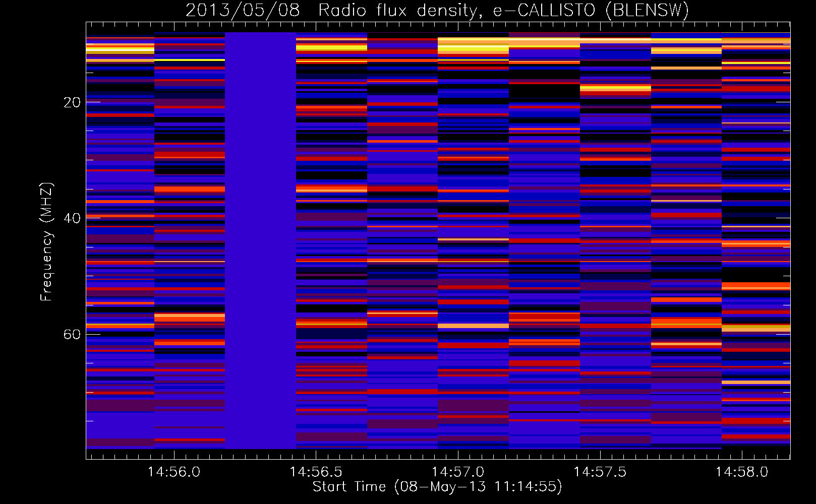816x504 pixels.
Task: Click the 14:56.0 time tick label
Action: click(173, 472)
